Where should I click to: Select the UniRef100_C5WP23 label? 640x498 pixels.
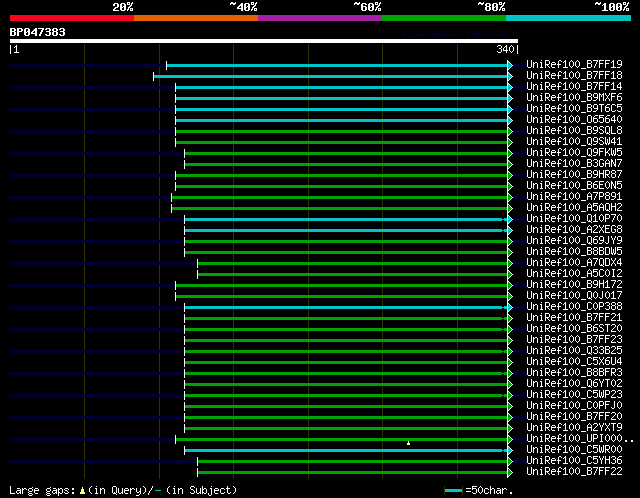(574, 395)
